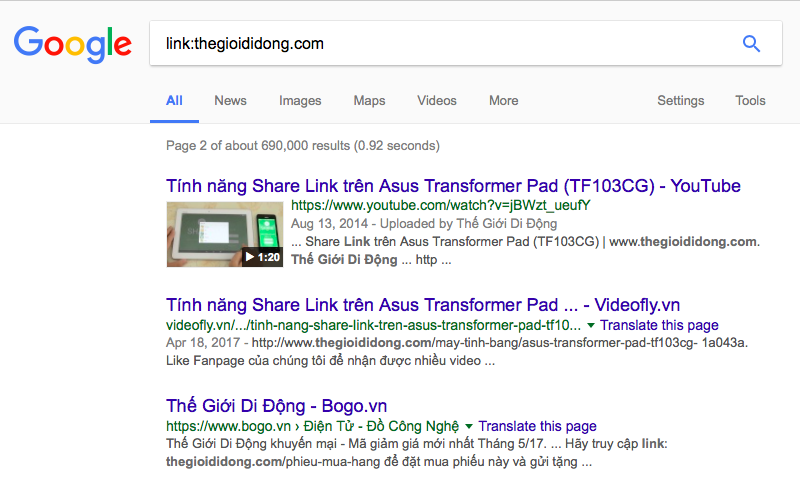Click the videofly.vn green URL text
Image resolution: width=800 pixels, height=479 pixels.
click(x=373, y=325)
